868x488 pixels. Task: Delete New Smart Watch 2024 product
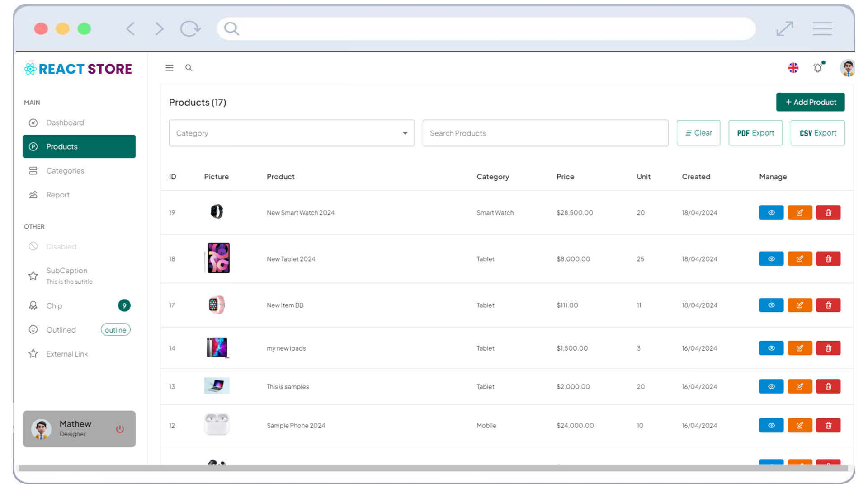tap(828, 212)
